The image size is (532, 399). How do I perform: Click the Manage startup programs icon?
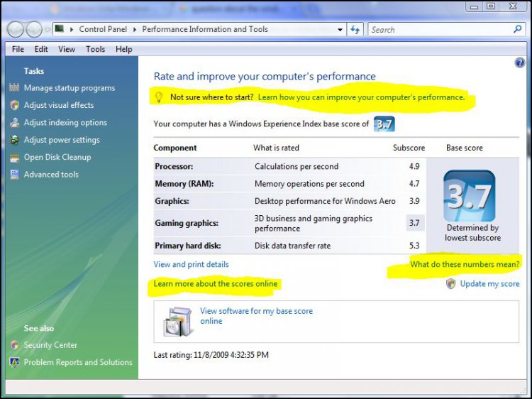click(x=14, y=87)
